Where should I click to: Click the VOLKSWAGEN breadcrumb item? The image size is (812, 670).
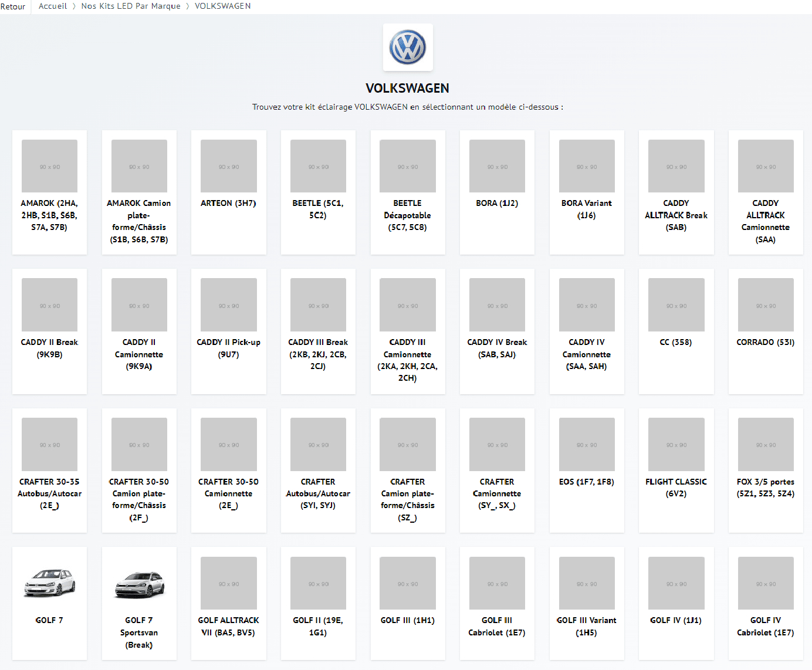coord(222,6)
